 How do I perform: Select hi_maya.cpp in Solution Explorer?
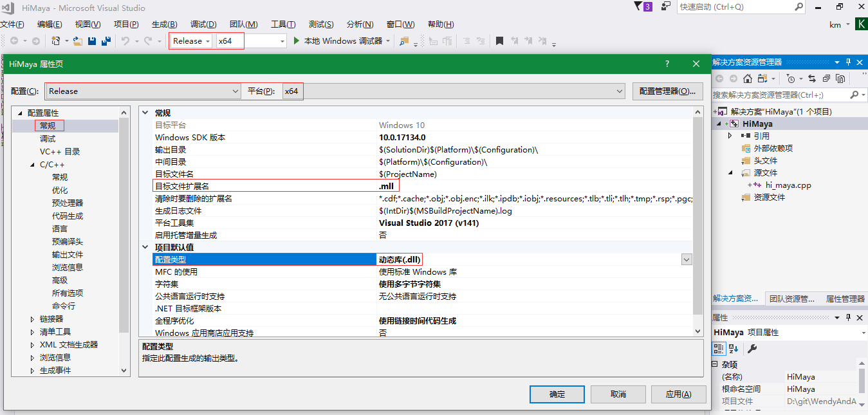coord(788,185)
